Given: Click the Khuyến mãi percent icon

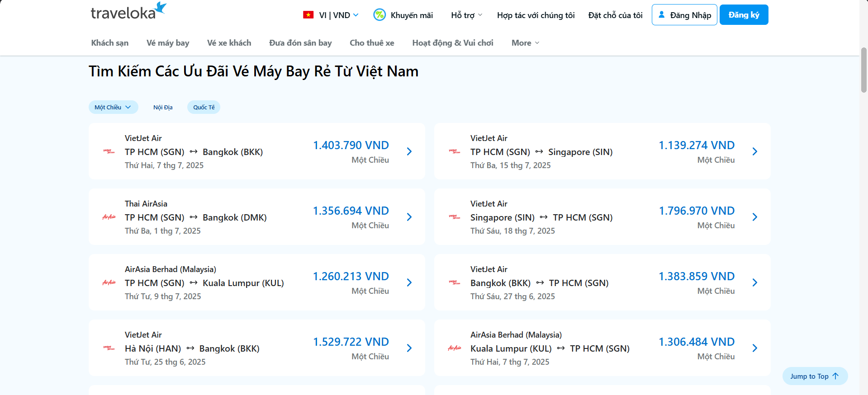Looking at the screenshot, I should pyautogui.click(x=379, y=15).
